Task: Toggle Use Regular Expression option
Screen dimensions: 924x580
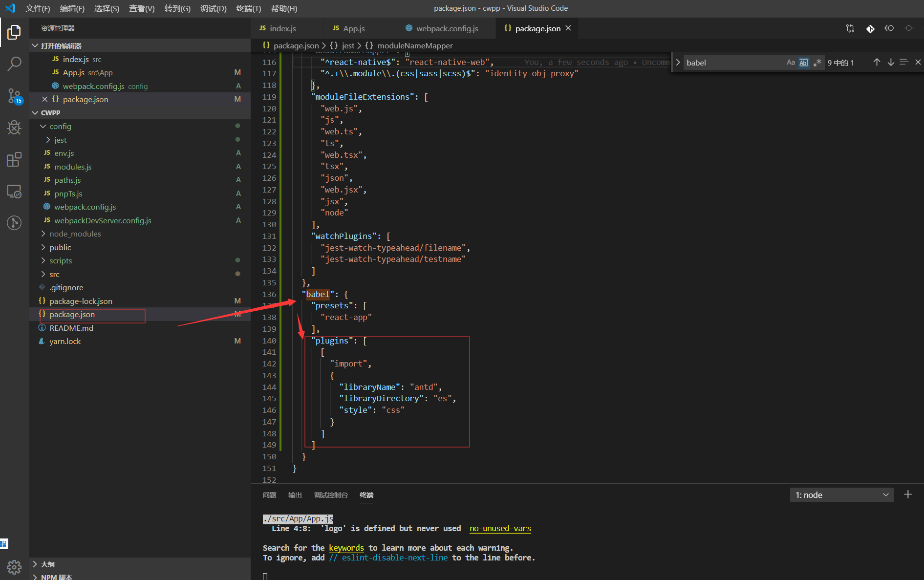Action: (817, 63)
